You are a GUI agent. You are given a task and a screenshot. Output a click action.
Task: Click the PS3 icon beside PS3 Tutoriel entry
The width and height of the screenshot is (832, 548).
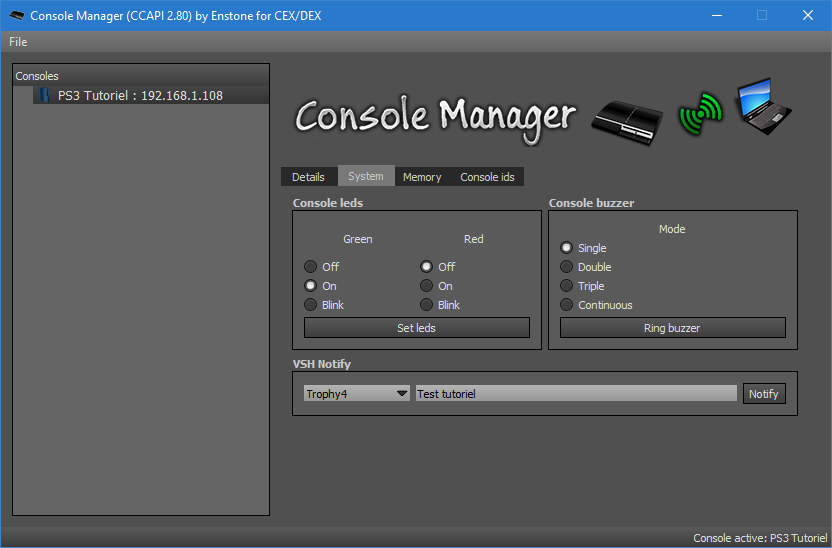[45, 95]
